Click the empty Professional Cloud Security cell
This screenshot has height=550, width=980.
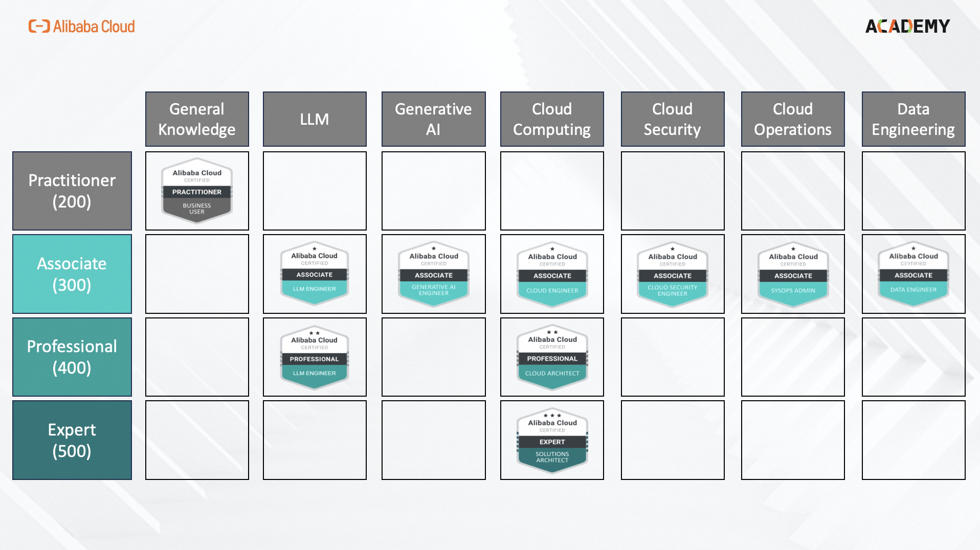[672, 356]
